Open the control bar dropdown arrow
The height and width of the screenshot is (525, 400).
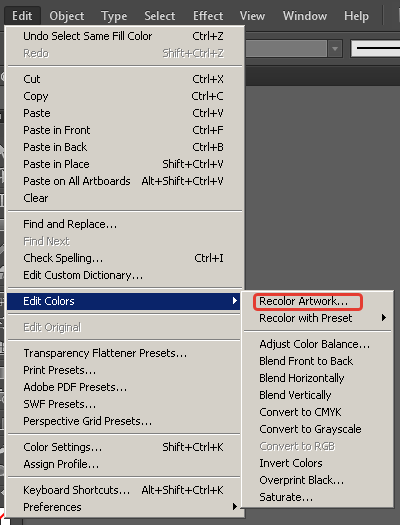(335, 49)
